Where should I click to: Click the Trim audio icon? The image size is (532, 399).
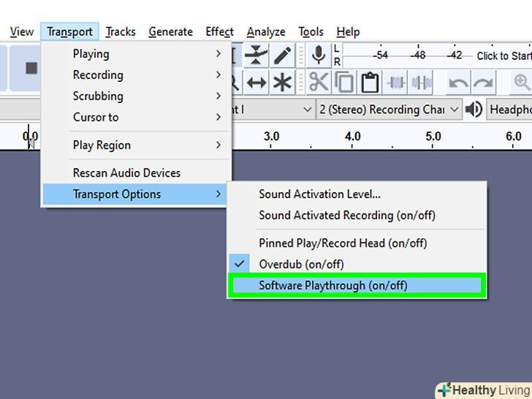pyautogui.click(x=396, y=82)
